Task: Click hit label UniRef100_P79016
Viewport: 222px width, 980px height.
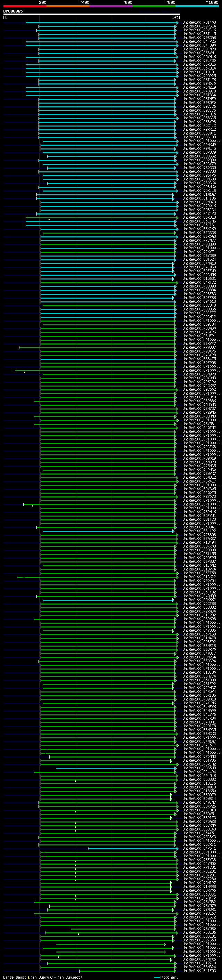Action: coord(199,206)
